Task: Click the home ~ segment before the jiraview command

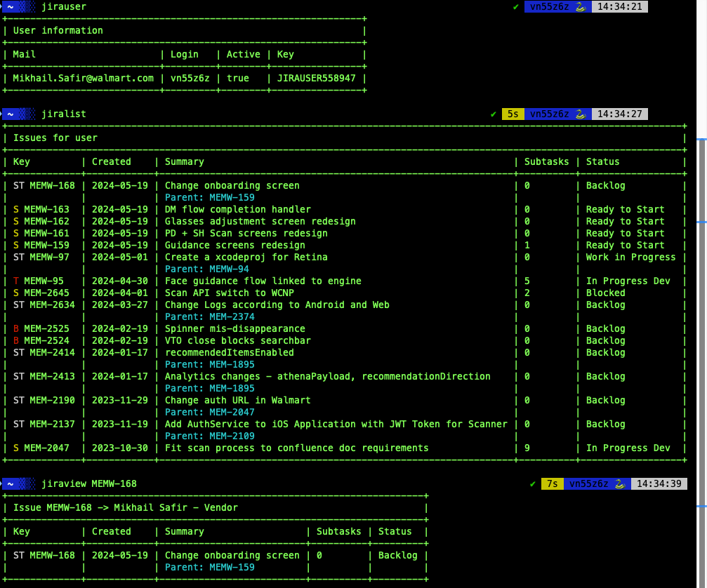Action: pos(11,483)
